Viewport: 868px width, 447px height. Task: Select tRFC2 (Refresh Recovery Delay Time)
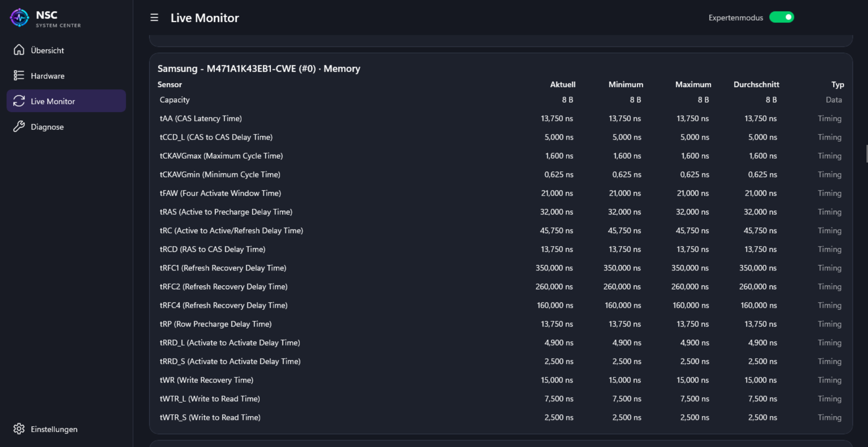501,286
